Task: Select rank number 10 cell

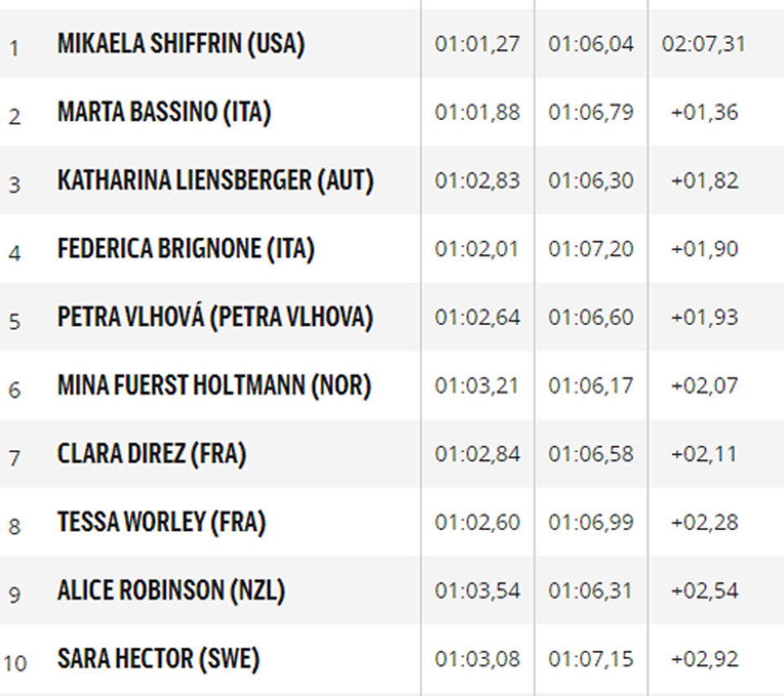Action: pos(15,663)
